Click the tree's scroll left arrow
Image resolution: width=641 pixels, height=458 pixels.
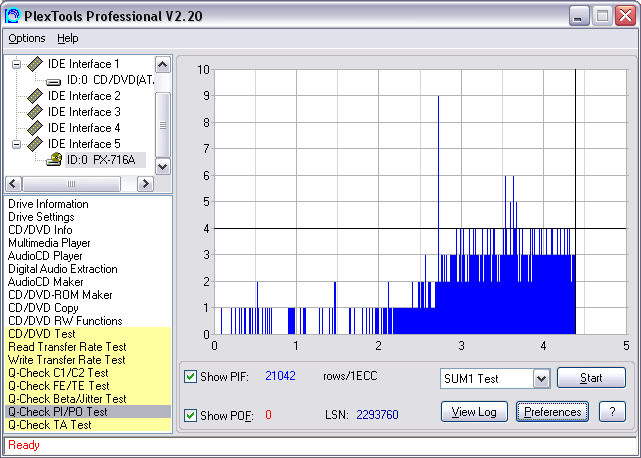click(13, 184)
